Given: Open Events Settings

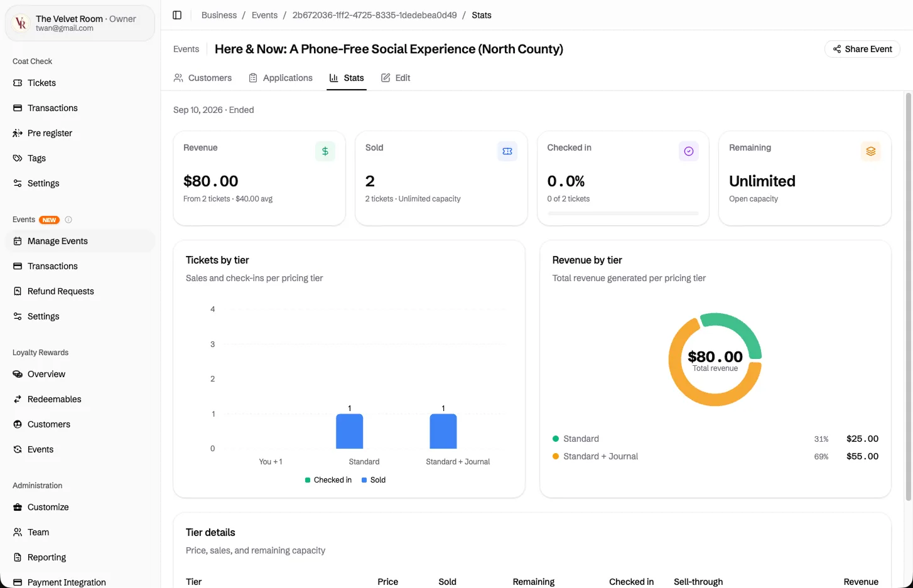Looking at the screenshot, I should click(x=80, y=316).
